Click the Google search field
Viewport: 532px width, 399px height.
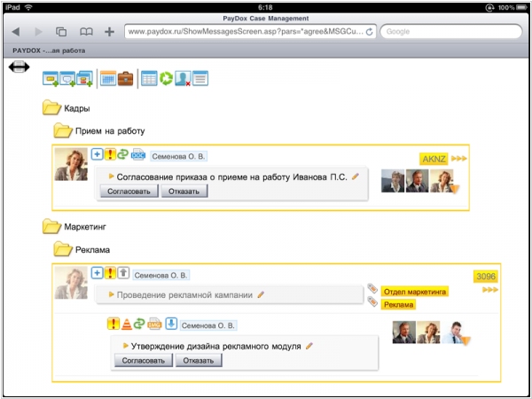click(451, 32)
